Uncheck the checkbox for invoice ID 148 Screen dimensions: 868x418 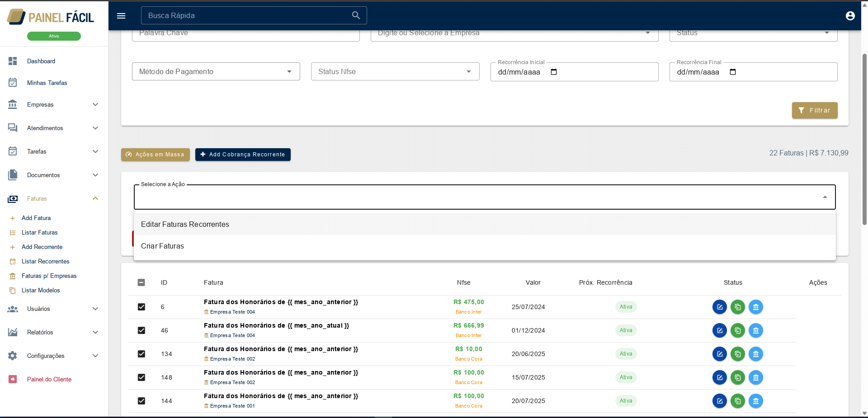(142, 377)
